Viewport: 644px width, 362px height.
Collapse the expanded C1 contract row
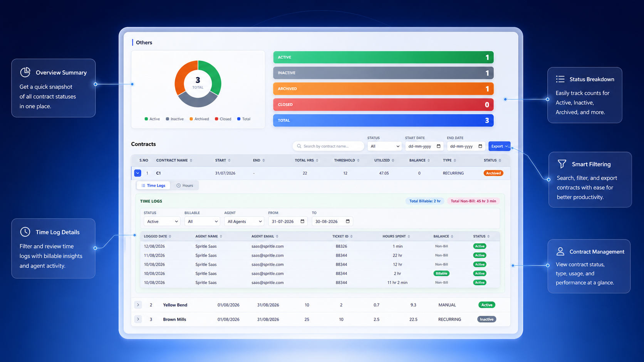pyautogui.click(x=138, y=173)
